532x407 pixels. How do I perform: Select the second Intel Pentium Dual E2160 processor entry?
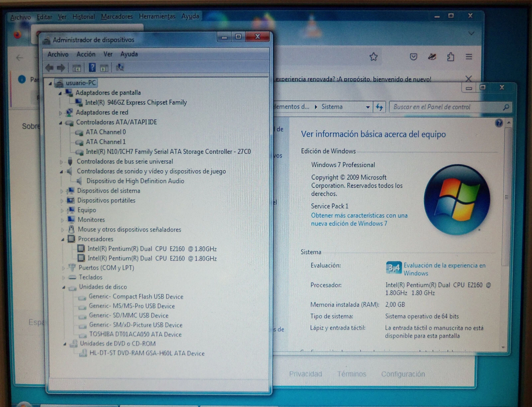[152, 259]
